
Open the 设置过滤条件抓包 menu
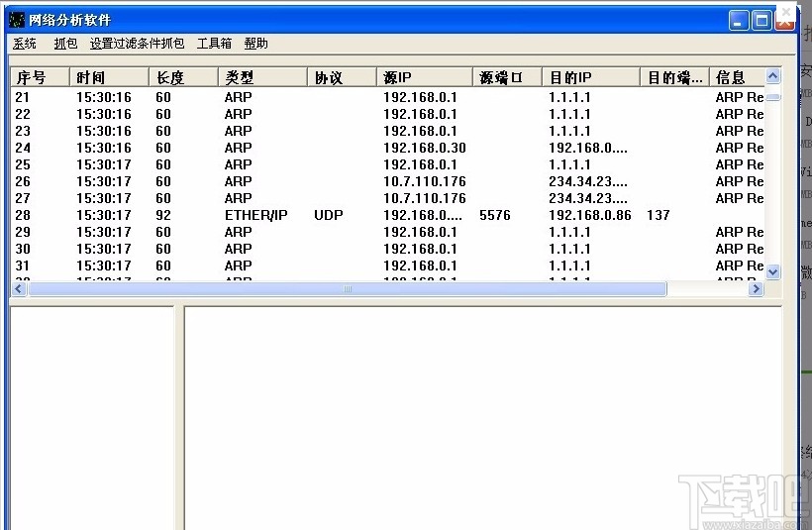[137, 44]
